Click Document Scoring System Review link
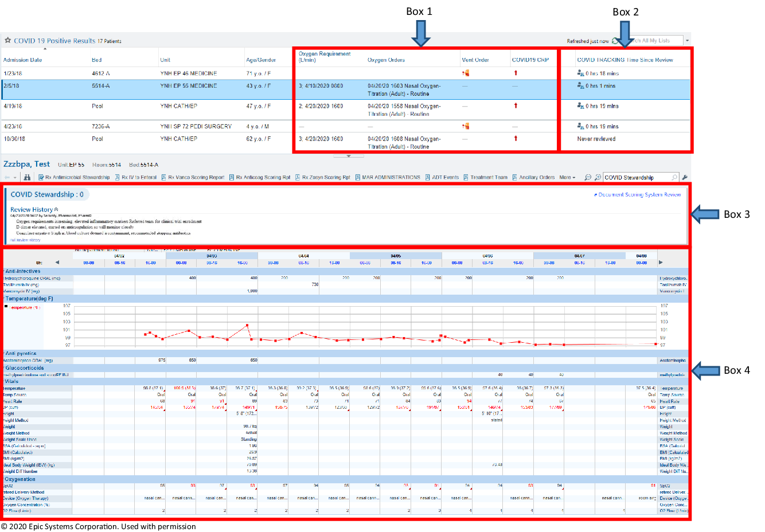 pos(639,195)
